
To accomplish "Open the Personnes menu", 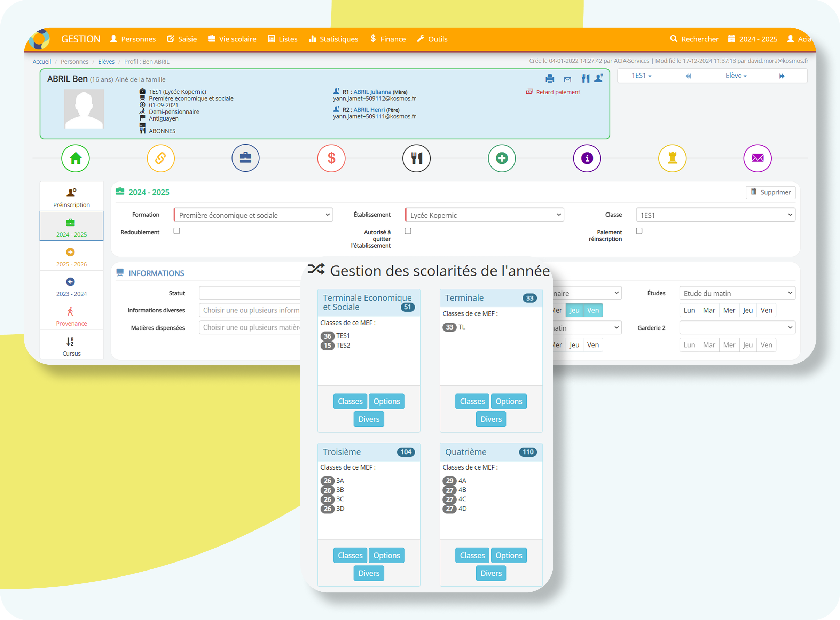I will 133,39.
